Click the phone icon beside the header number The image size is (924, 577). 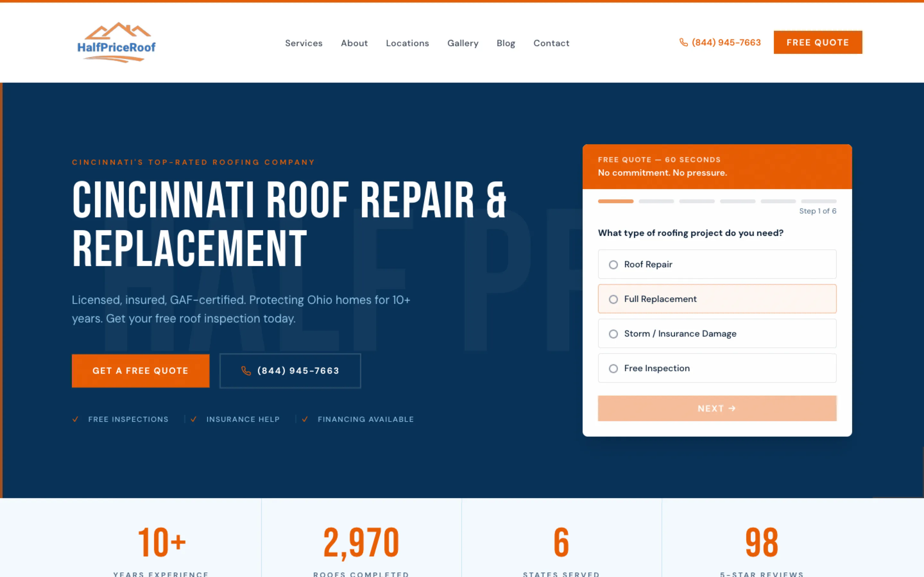(683, 42)
